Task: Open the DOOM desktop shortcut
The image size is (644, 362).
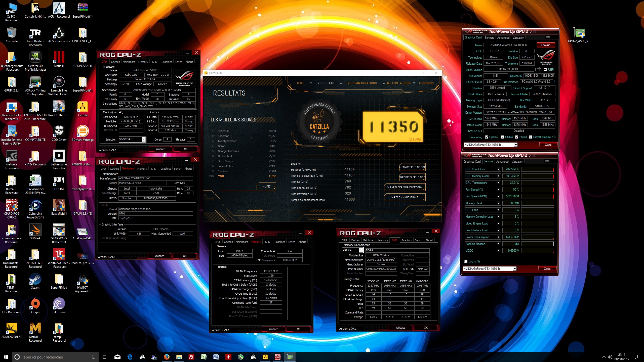Action: coord(59,183)
